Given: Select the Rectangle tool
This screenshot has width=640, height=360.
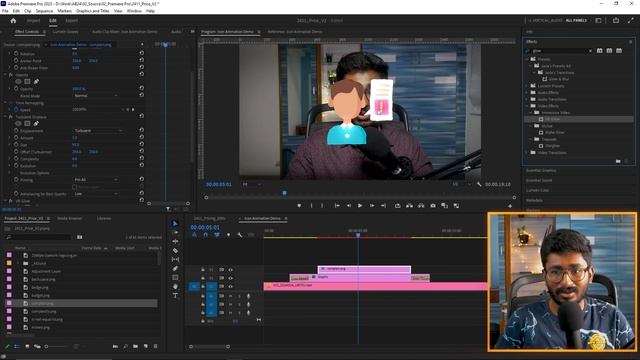Looking at the screenshot, I should 175,278.
